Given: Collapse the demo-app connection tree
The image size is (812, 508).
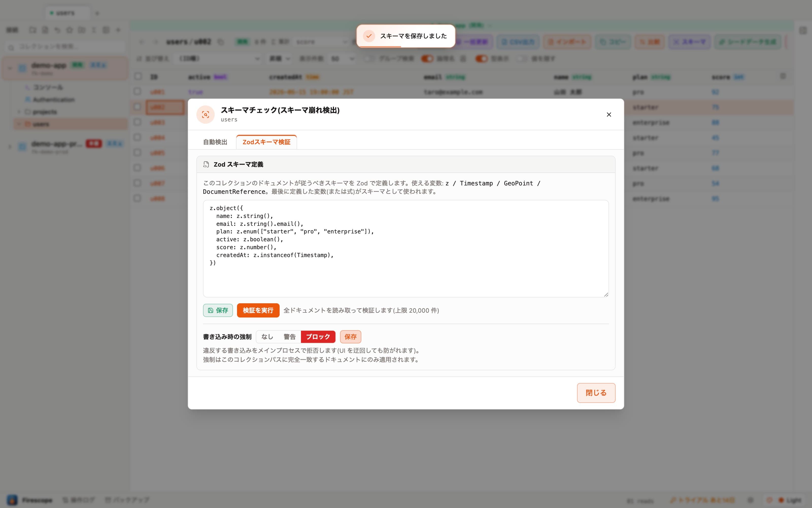Looking at the screenshot, I should (x=10, y=68).
